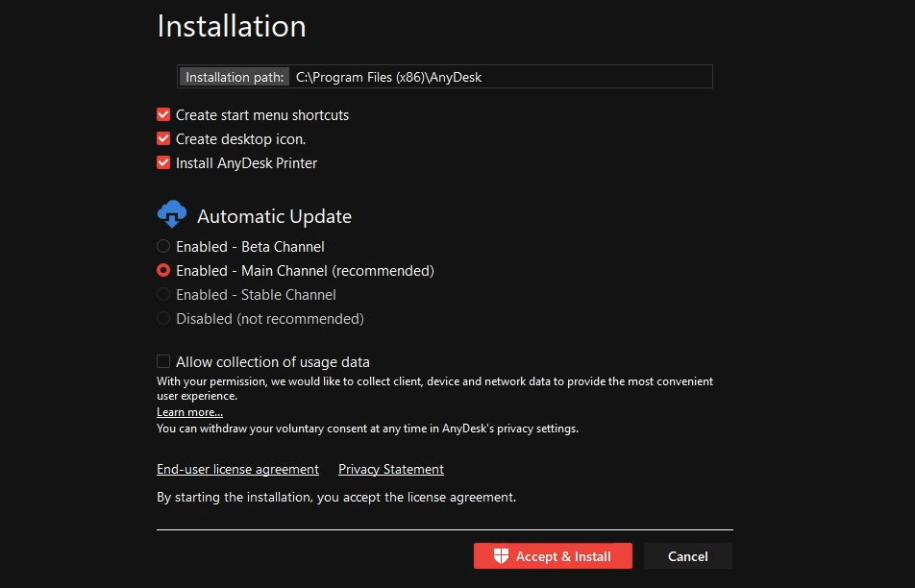Select Disabled (not recommended) update option
Image resolution: width=915 pixels, height=588 pixels.
[x=163, y=318]
